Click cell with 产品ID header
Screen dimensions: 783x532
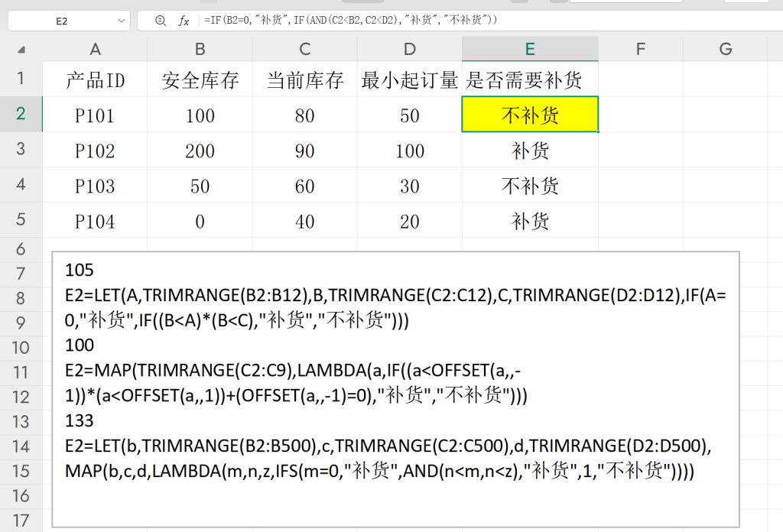tap(95, 79)
